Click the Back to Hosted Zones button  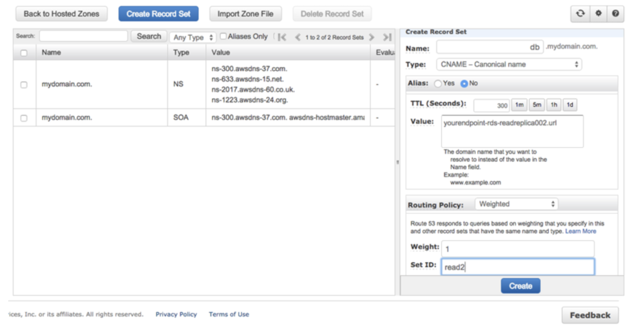pyautogui.click(x=61, y=14)
